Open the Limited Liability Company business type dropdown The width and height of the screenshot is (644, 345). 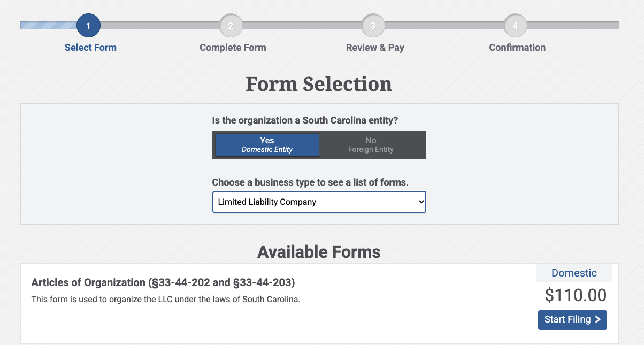coord(319,202)
